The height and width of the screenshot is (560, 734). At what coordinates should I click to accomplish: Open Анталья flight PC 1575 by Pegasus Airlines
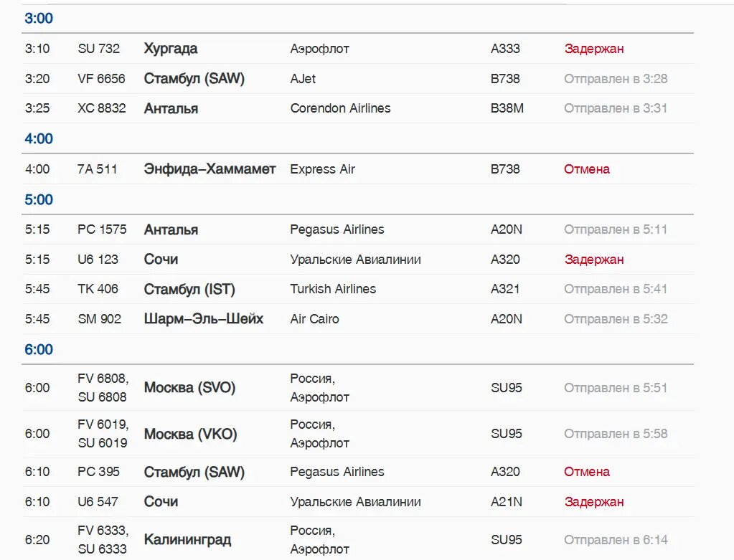[171, 230]
